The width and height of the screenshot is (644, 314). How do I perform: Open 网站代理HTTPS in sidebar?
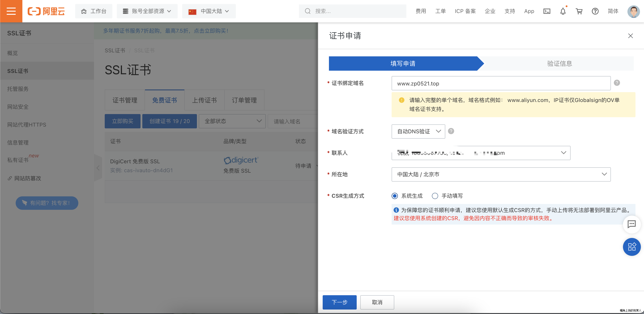tap(47, 125)
